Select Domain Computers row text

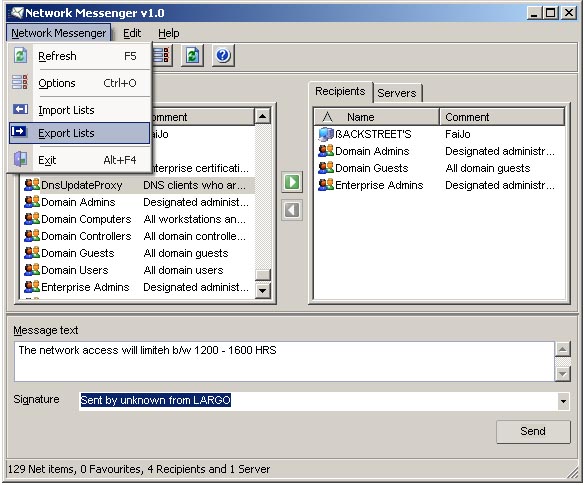pyautogui.click(x=86, y=219)
